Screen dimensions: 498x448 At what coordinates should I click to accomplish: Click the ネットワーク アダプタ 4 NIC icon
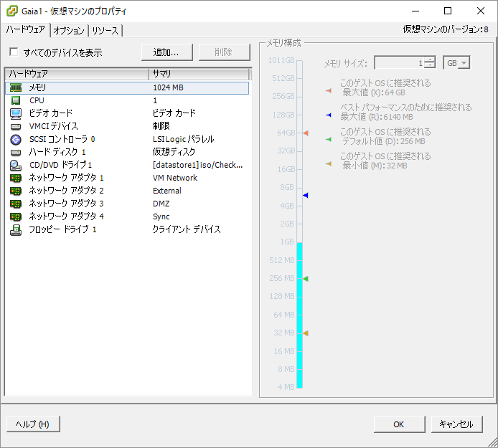click(x=16, y=216)
